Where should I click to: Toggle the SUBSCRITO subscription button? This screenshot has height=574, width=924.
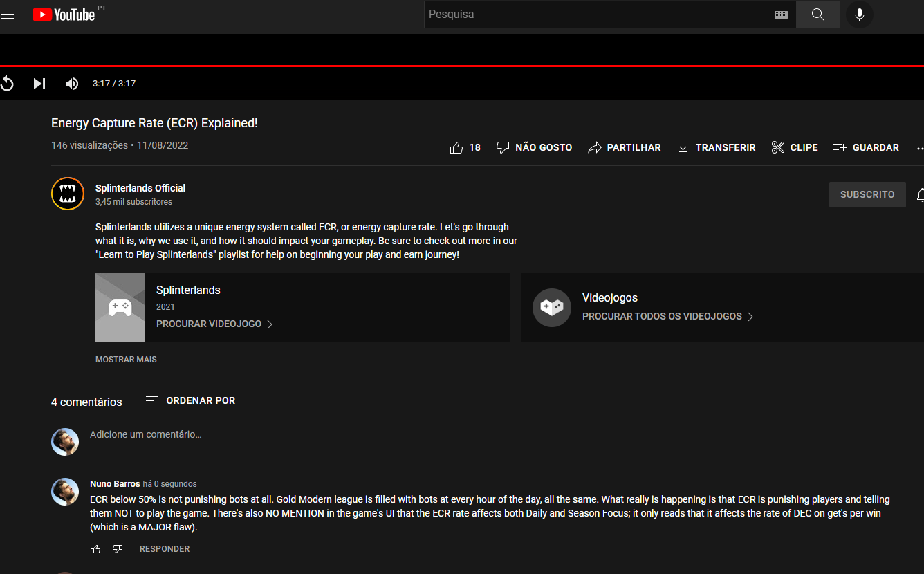(867, 195)
